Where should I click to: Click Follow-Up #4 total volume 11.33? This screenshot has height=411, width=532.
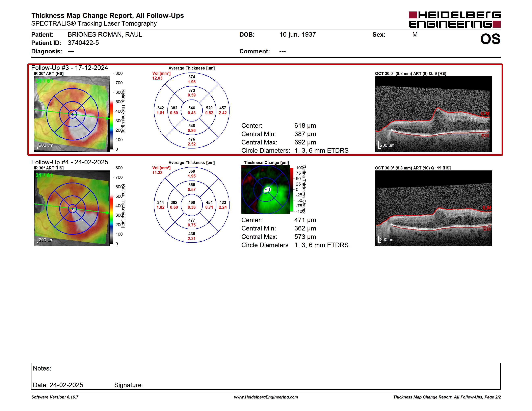(157, 173)
